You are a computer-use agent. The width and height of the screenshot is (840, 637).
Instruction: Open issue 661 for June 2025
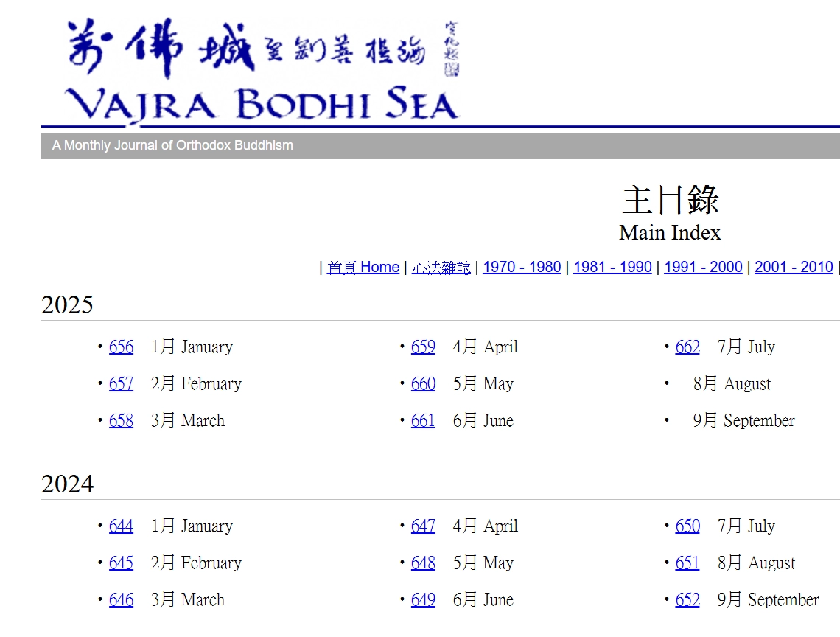tap(423, 421)
